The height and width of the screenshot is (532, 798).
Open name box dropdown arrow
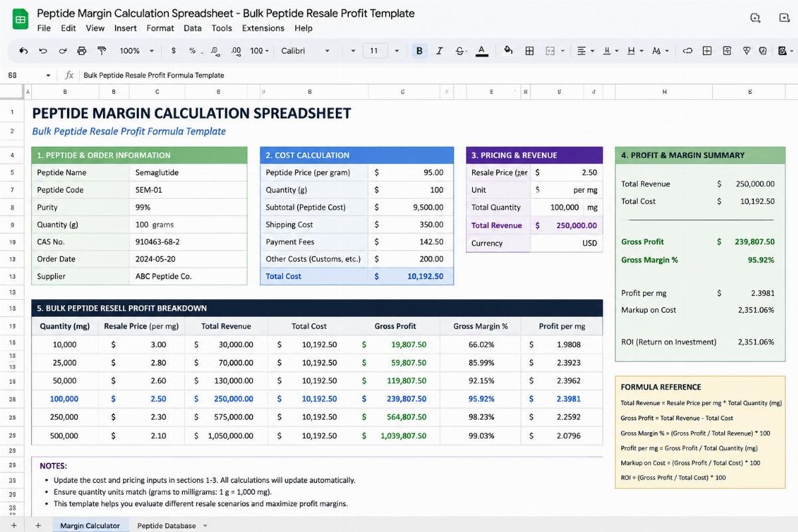click(48, 75)
